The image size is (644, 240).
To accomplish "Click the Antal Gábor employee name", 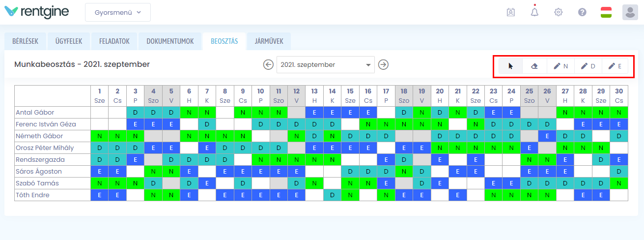I will [35, 112].
